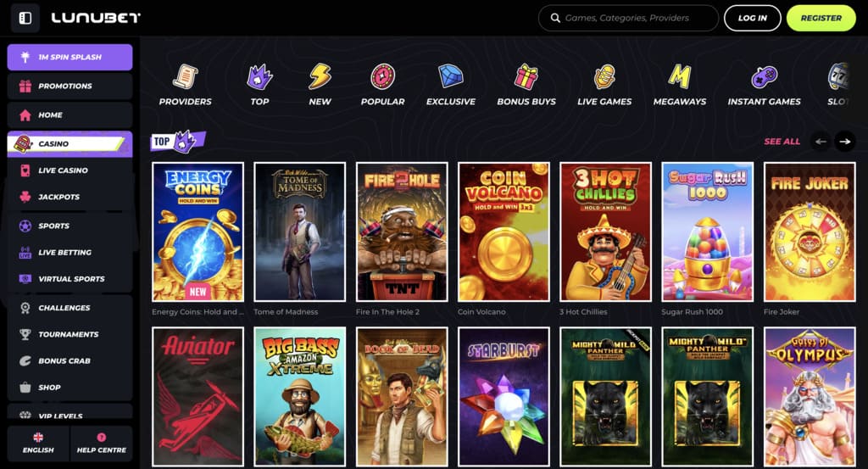Launch Fire In The Hole 2 thumbnail
Viewport: 868px width, 469px height.
click(402, 232)
